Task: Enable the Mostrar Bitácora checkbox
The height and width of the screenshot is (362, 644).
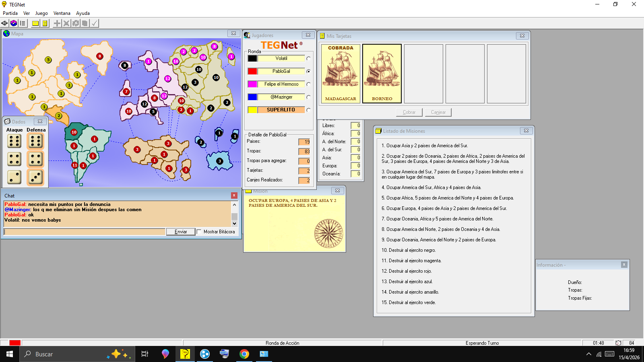Action: pos(199,232)
